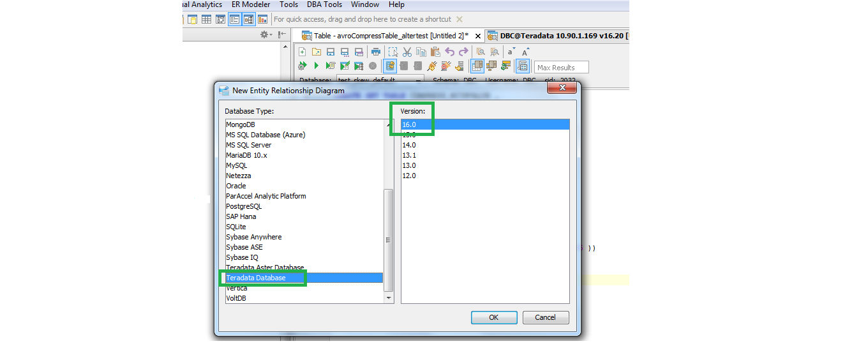Select VoltDB database type

pyautogui.click(x=304, y=298)
